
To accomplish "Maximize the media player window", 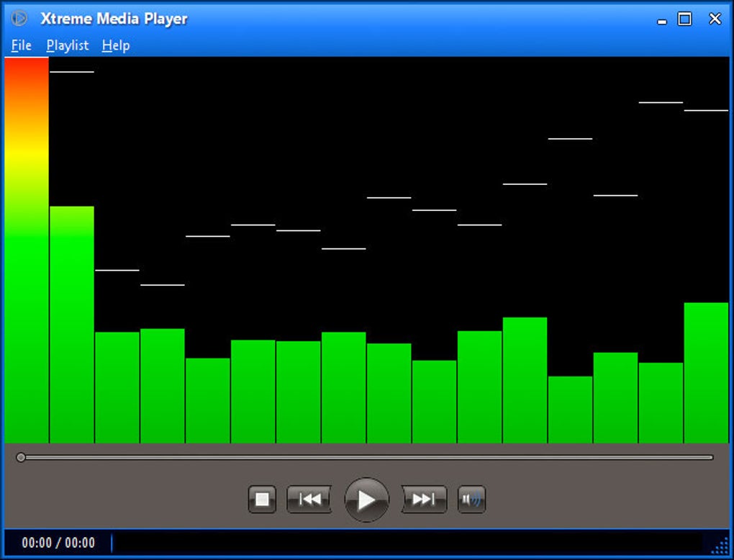I will pos(685,19).
